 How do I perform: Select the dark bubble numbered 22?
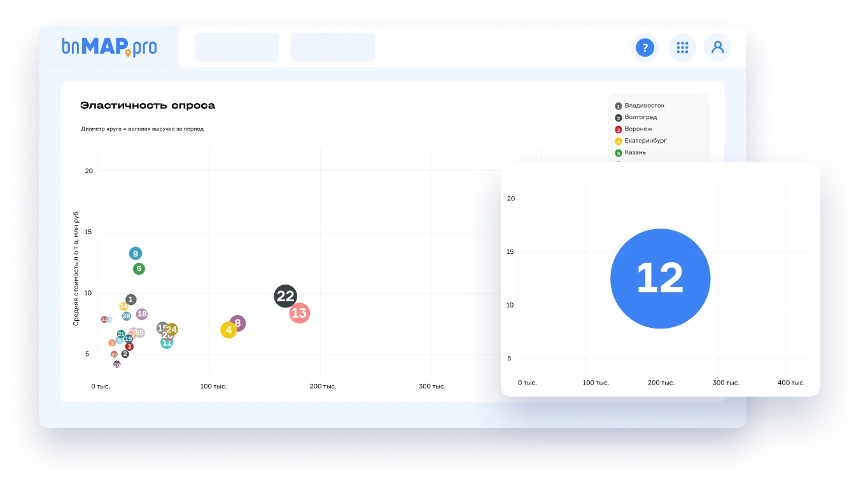(285, 295)
